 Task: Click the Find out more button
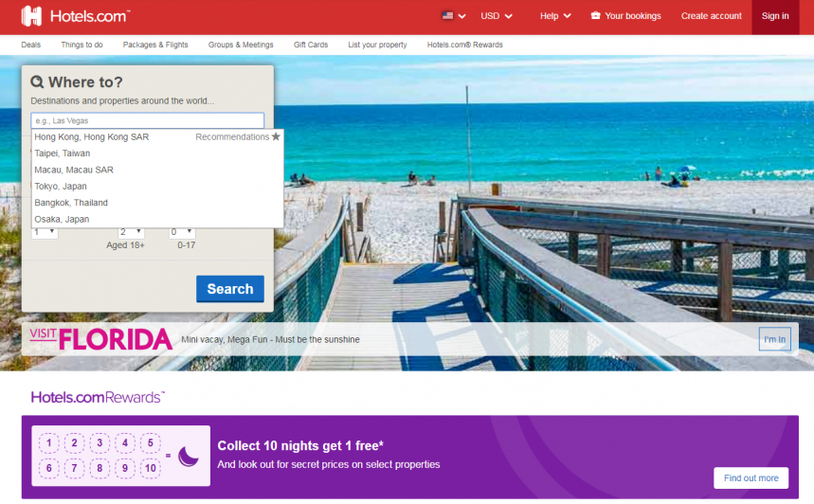point(751,478)
